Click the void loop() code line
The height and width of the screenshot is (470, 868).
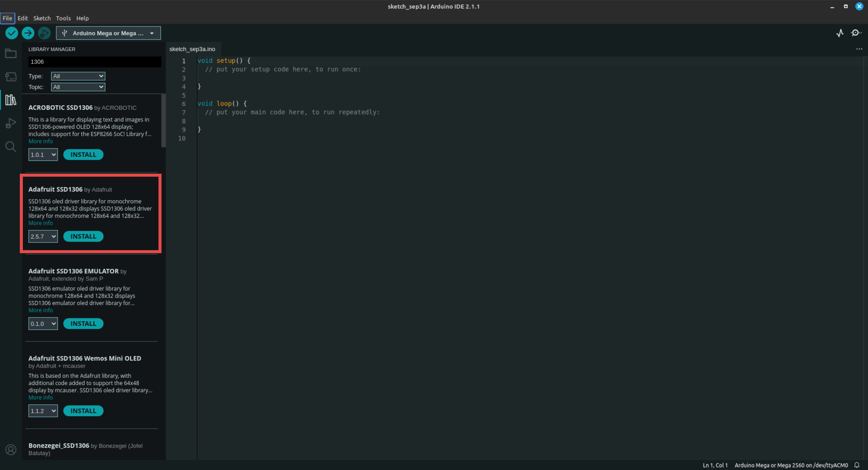click(222, 104)
